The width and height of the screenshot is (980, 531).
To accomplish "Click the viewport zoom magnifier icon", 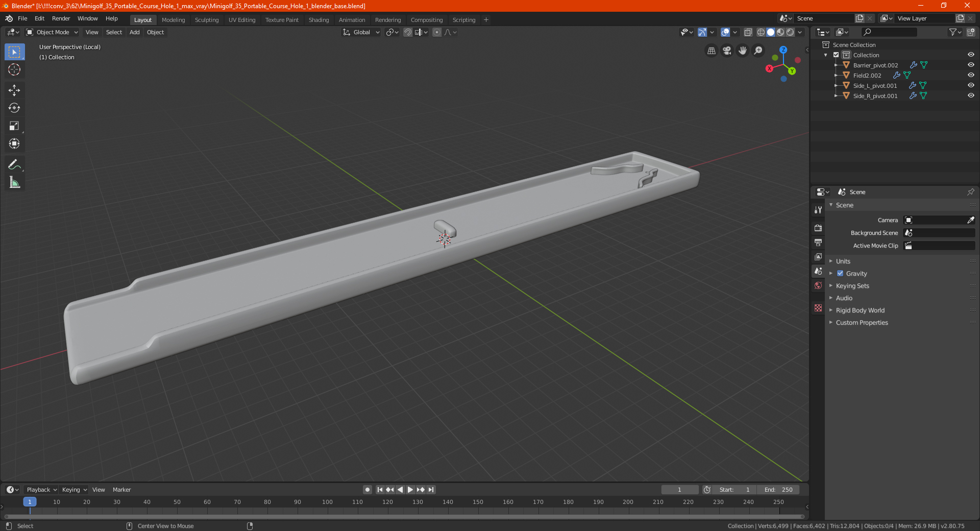I will (758, 51).
